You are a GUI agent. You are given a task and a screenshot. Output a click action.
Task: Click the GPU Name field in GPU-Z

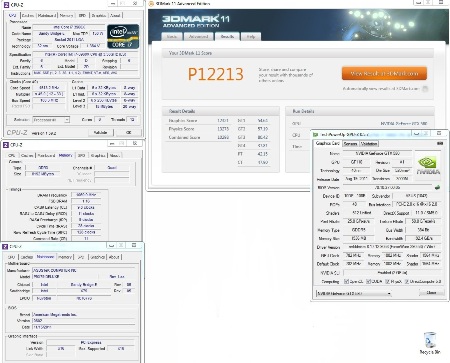tap(377, 153)
